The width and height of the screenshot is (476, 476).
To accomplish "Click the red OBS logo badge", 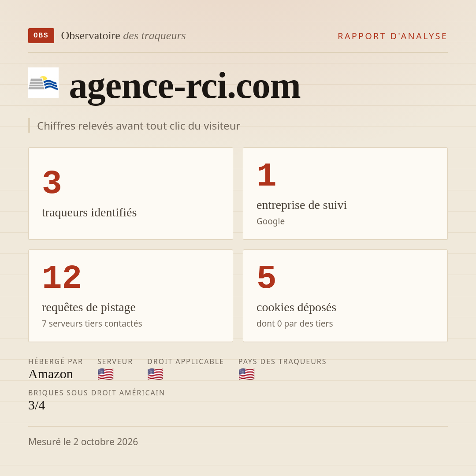I will [41, 36].
